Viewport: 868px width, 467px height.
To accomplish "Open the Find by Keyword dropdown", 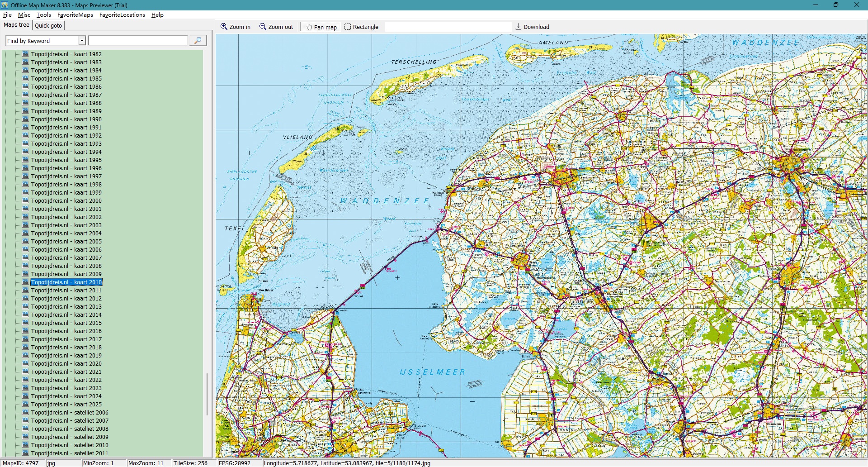I will coord(82,41).
